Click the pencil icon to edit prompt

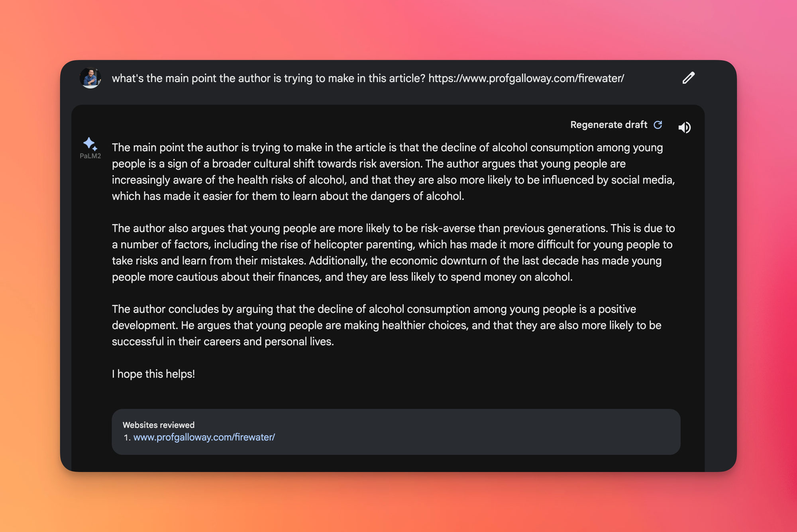point(688,78)
